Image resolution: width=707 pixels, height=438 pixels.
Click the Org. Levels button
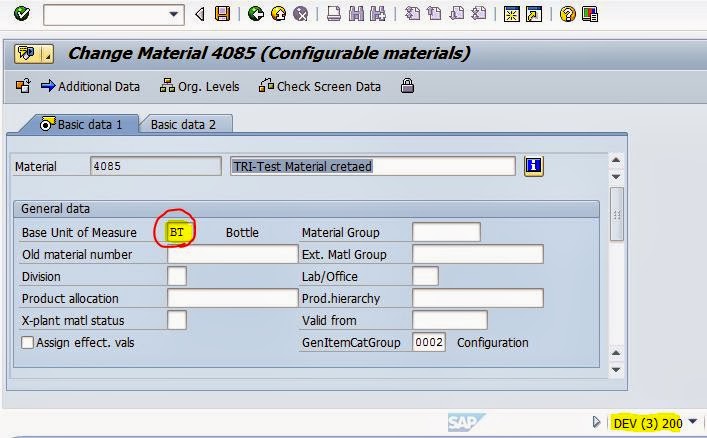coord(200,87)
